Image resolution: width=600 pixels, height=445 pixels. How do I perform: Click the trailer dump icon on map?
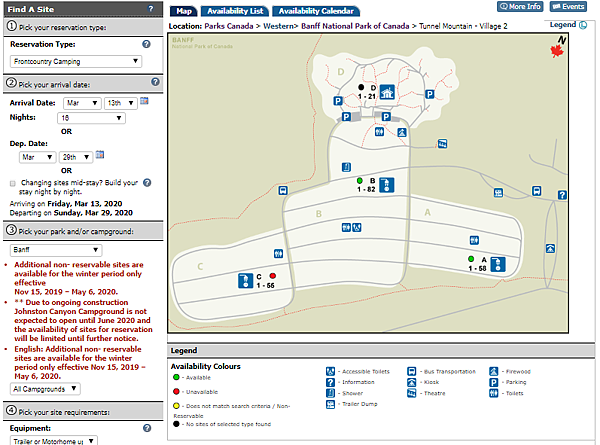[498, 192]
